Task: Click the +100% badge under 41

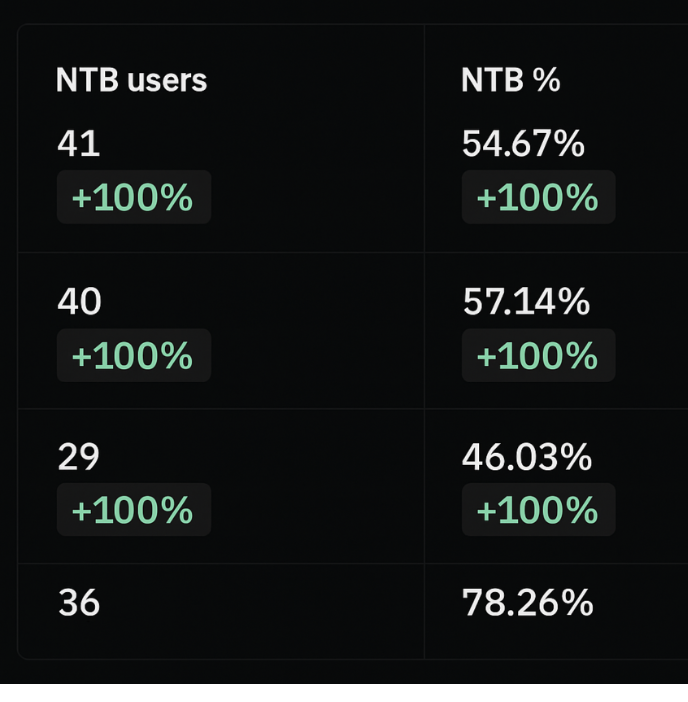Action: coord(134,197)
